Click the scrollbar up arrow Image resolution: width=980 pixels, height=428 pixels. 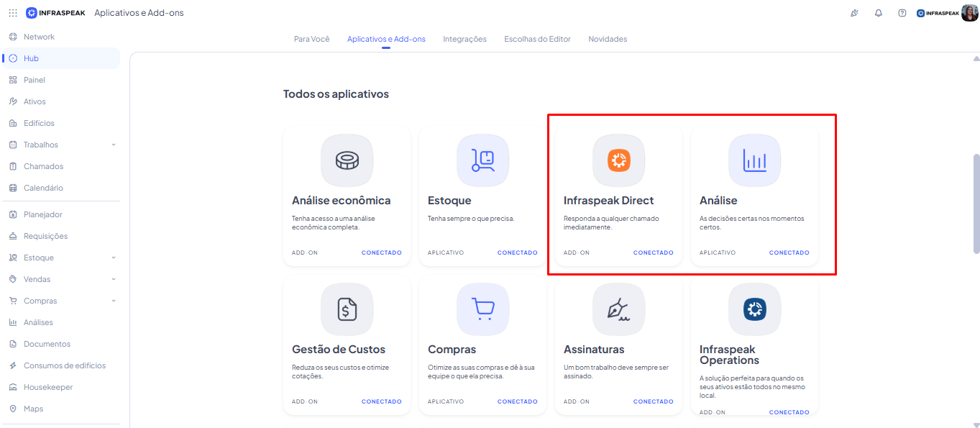976,59
